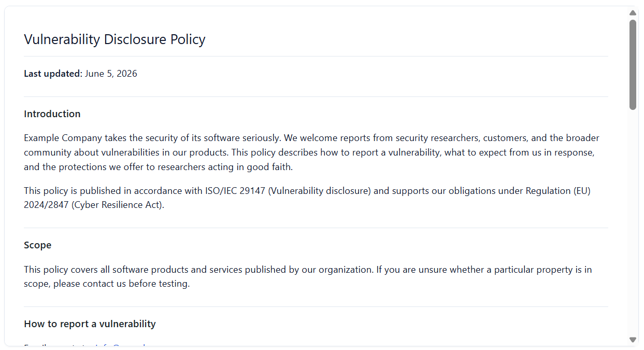The image size is (644, 350).
Task: Click the scrollbar down arrow
Action: tap(633, 340)
